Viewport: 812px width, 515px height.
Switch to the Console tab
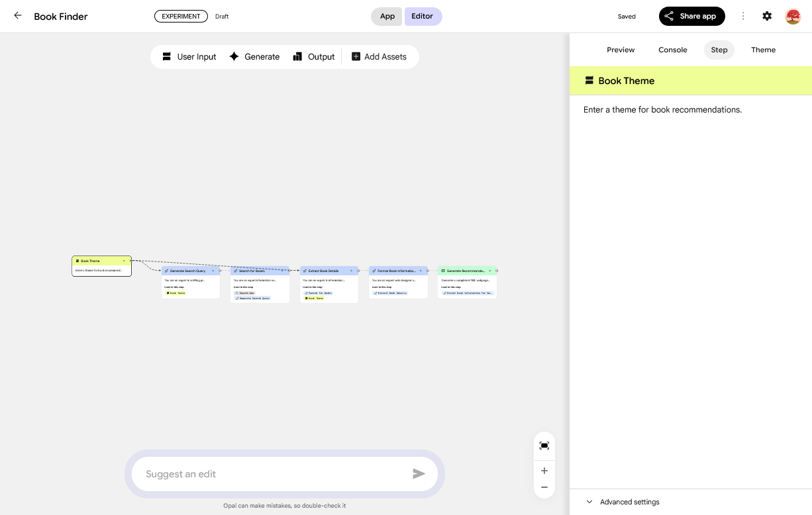tap(672, 50)
